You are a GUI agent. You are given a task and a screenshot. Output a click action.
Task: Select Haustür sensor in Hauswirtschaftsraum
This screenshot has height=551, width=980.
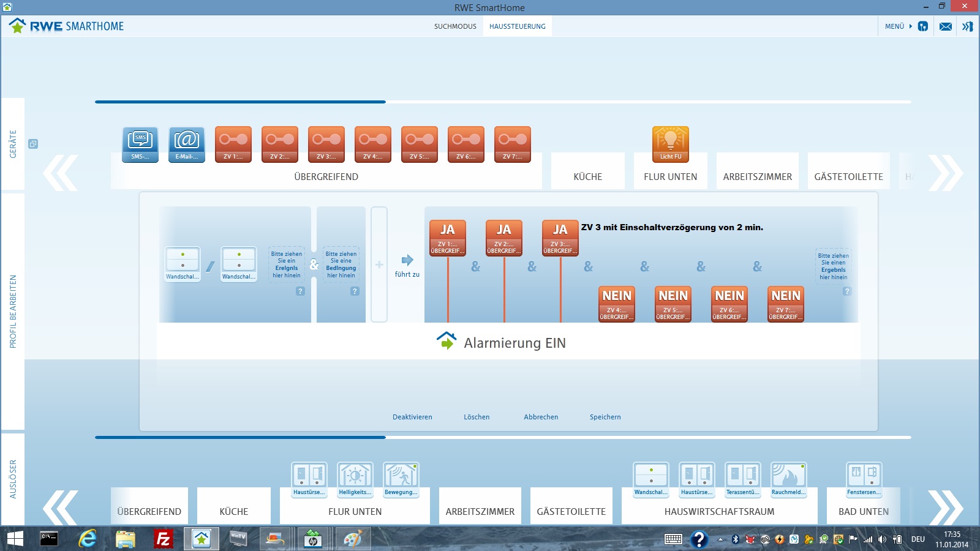697,480
